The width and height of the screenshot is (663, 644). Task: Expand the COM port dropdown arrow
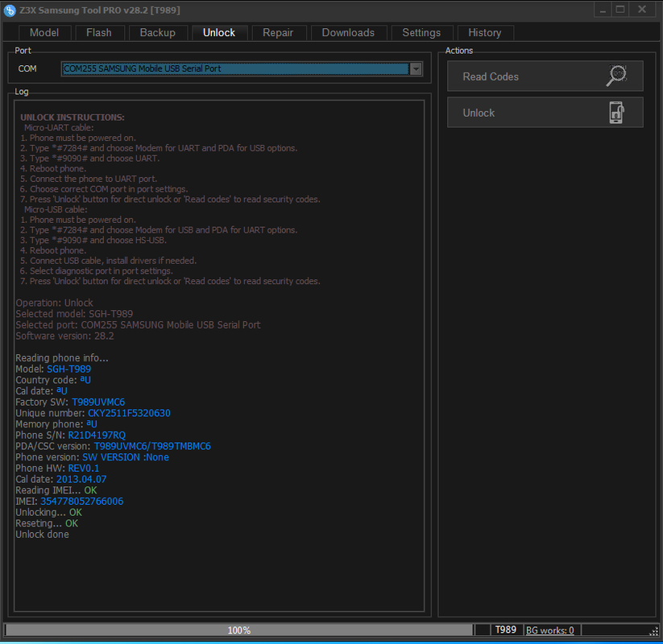pos(416,69)
